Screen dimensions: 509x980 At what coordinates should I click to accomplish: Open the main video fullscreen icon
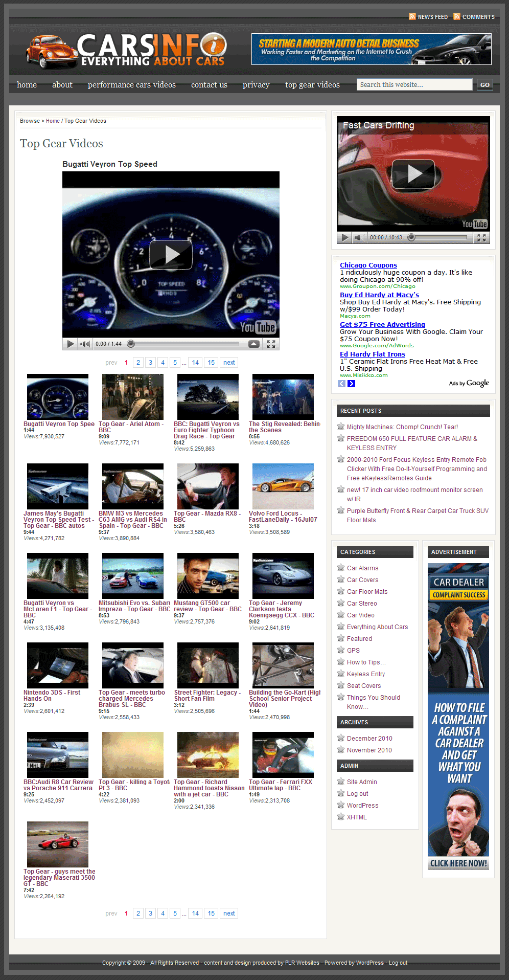tap(271, 344)
